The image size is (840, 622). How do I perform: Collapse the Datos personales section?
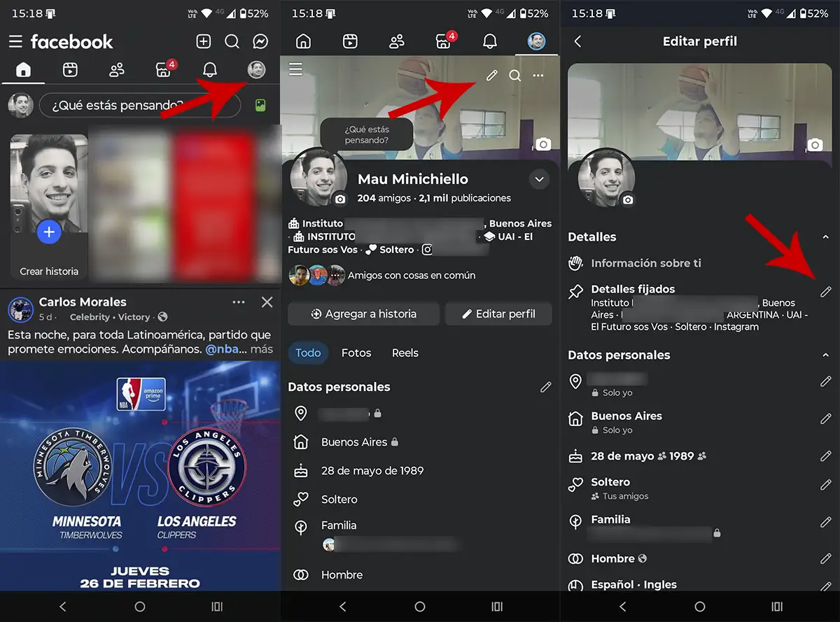pyautogui.click(x=826, y=355)
